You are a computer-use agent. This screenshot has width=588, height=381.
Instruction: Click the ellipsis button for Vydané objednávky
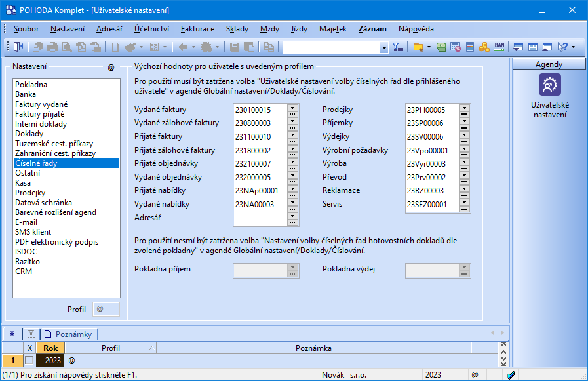pos(292,182)
